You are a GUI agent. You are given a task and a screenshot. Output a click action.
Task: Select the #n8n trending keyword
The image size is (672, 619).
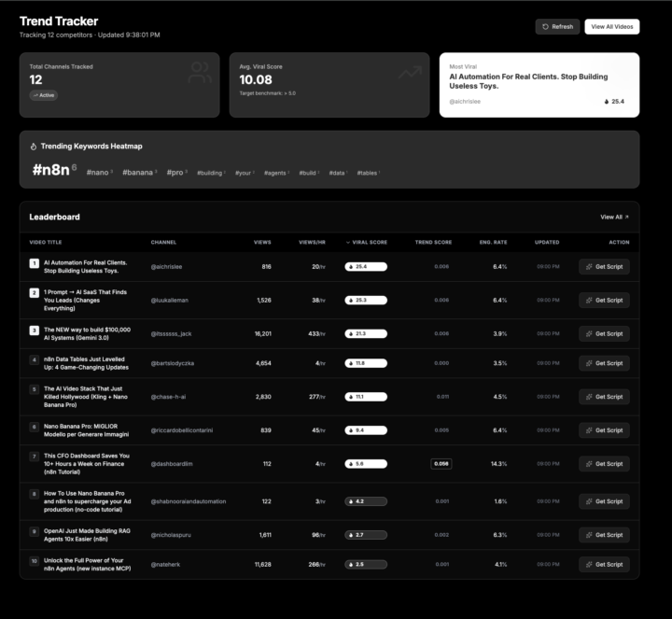[54, 170]
